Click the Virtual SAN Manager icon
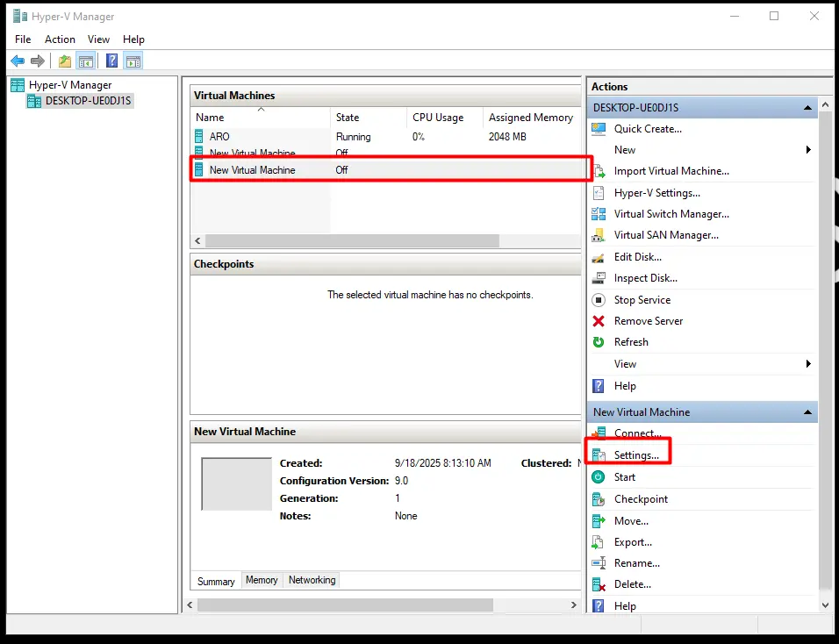839x644 pixels. [599, 235]
